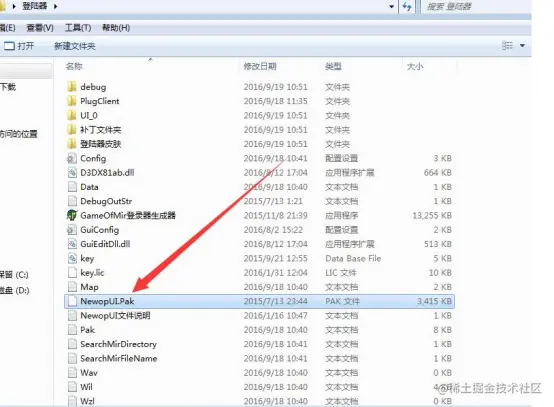Screen dimensions: 554x407
Task: Click the file name NewopUI.Pak
Action: click(x=107, y=301)
